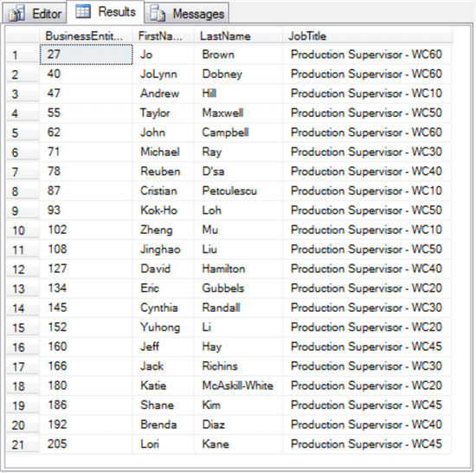
Task: Click the Results grid icon
Action: (83, 11)
